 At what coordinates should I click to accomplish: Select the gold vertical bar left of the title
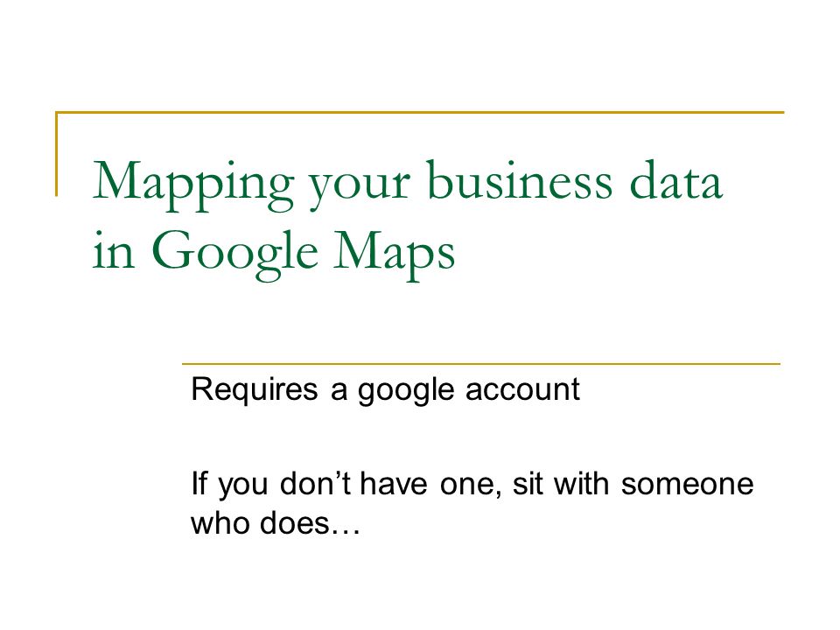pos(56,154)
